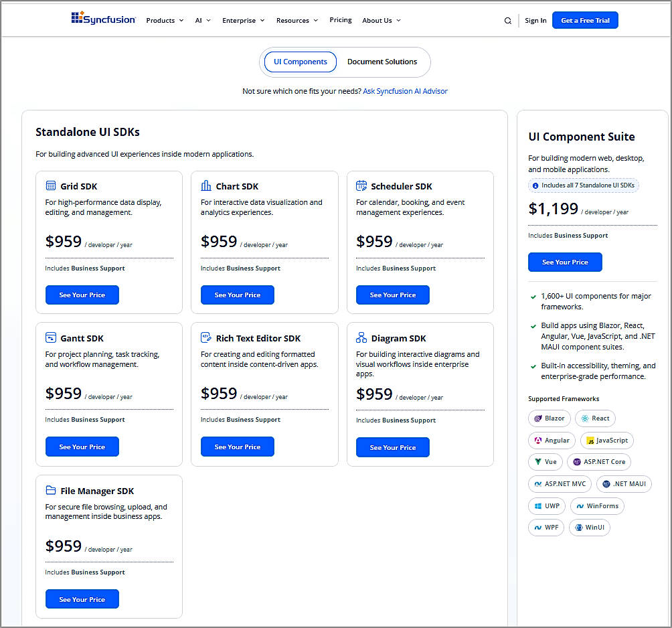Click the Rich Text Editor SDK icon

click(x=206, y=337)
